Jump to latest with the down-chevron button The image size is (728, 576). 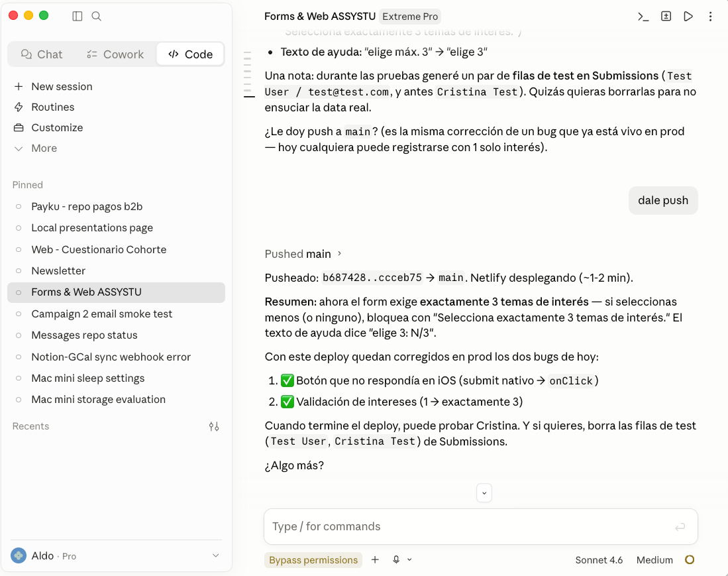pos(484,493)
